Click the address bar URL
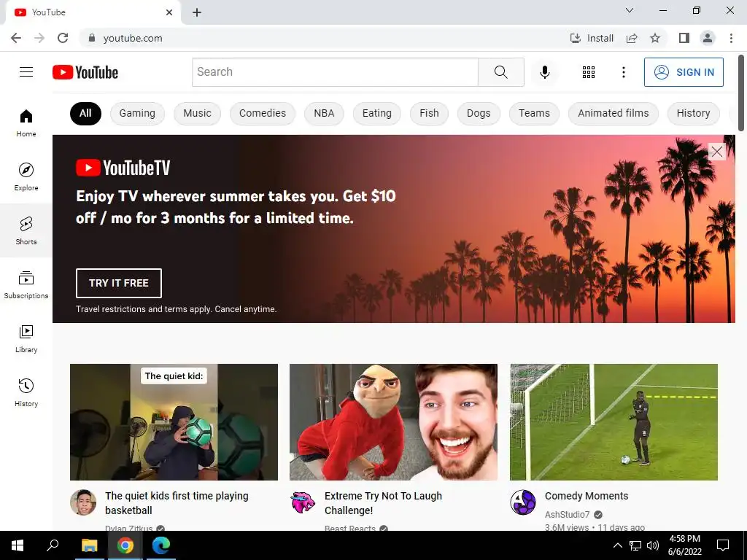 coord(133,38)
